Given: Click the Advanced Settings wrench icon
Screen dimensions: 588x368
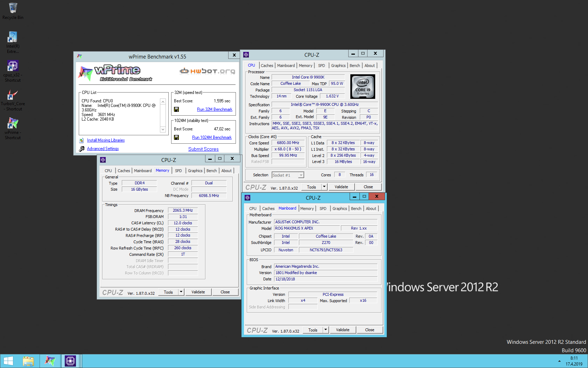Looking at the screenshot, I should 82,149.
